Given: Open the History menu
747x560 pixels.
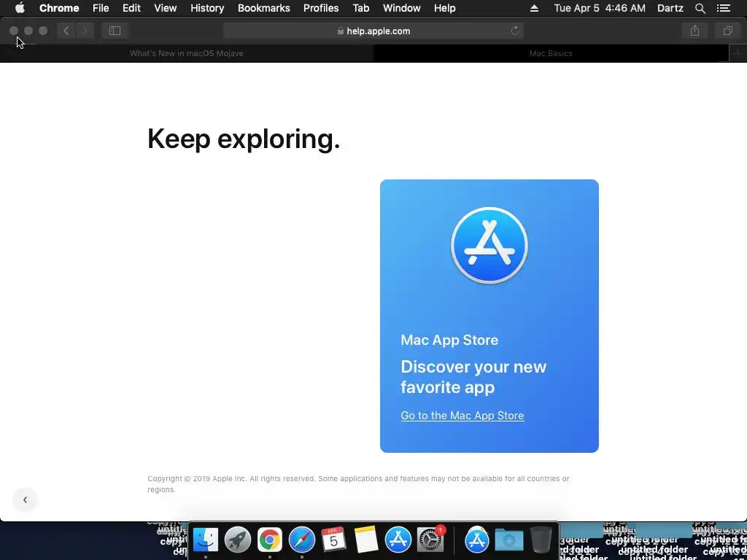Looking at the screenshot, I should [x=207, y=8].
